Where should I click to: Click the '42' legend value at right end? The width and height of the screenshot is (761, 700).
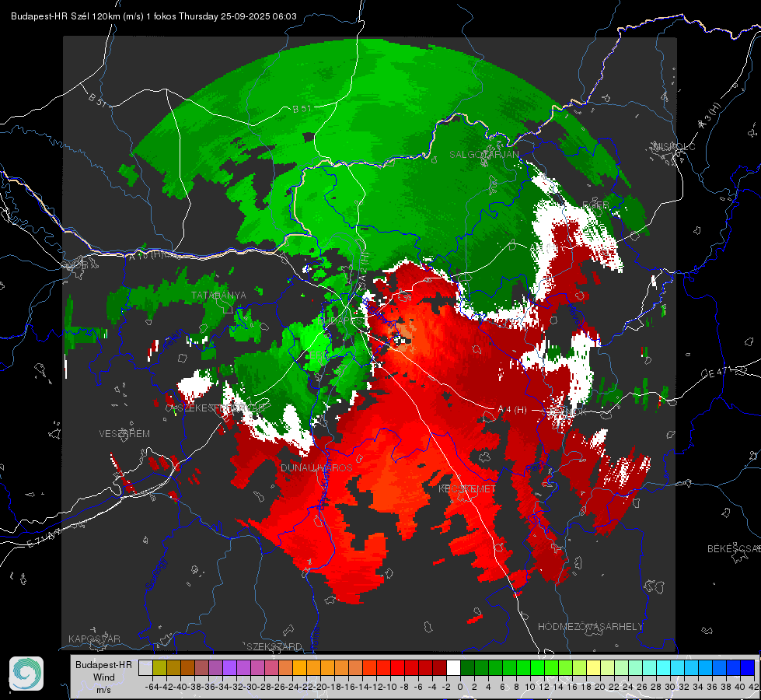point(753,687)
